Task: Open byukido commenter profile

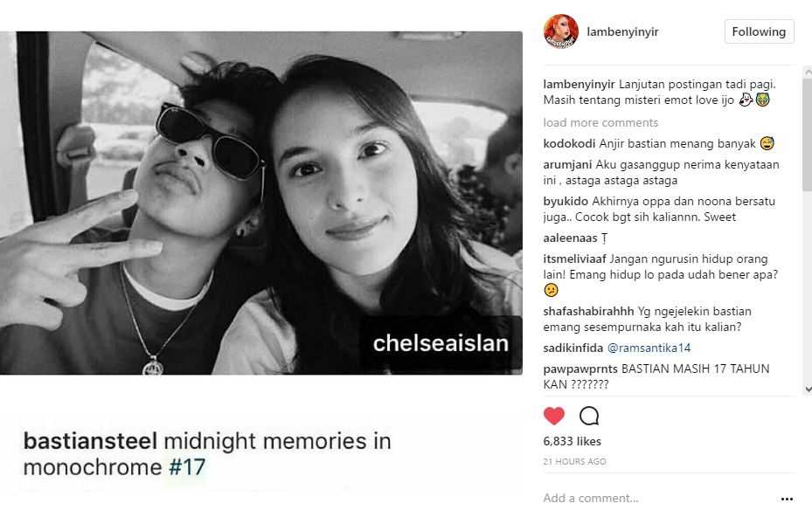Action: 566,202
